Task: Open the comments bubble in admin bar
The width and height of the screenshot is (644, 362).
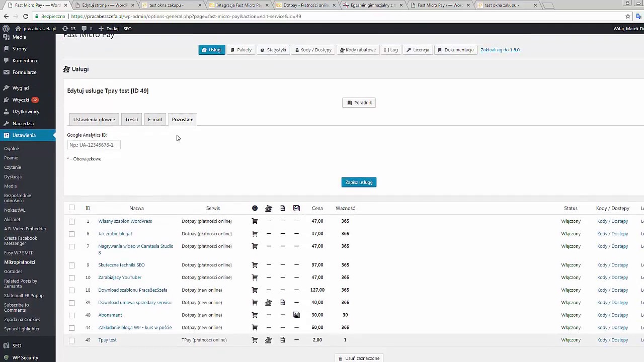Action: coord(87,29)
